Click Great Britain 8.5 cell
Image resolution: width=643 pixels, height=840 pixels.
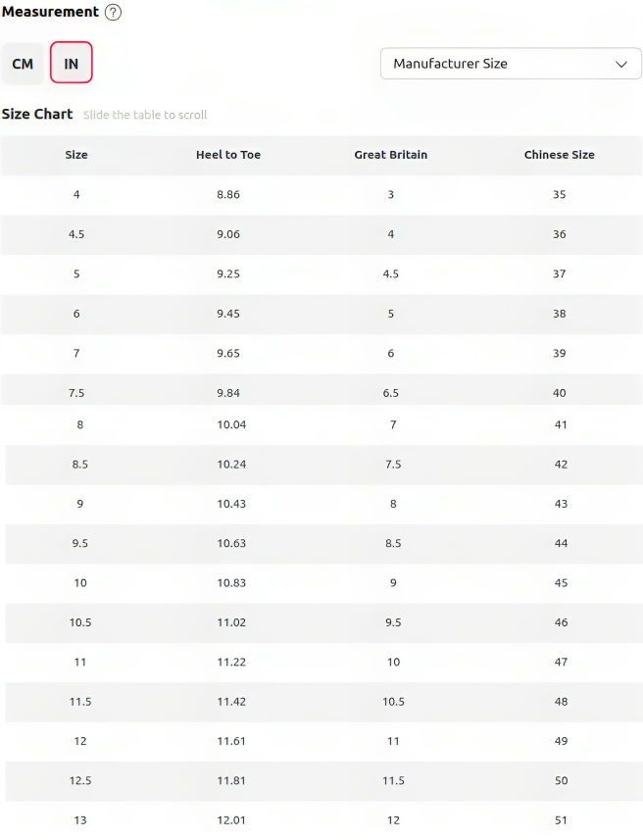393,543
